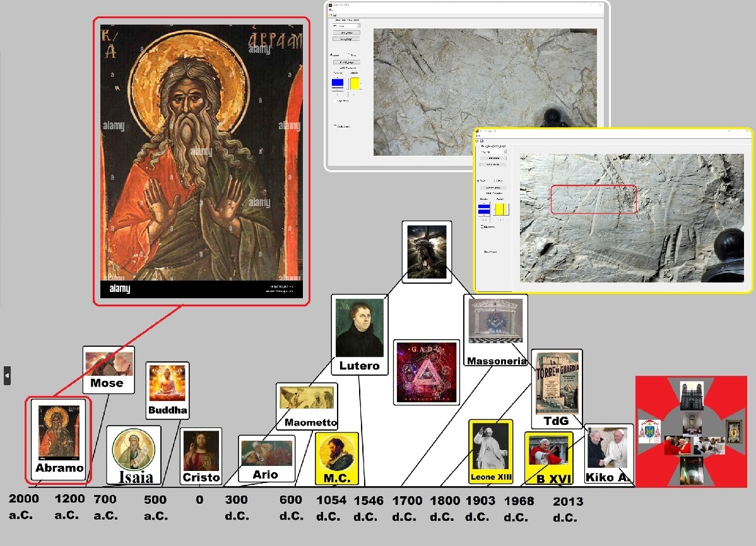Click the 1800 d.C. timeline label
This screenshot has height=546, width=756.
[x=444, y=508]
